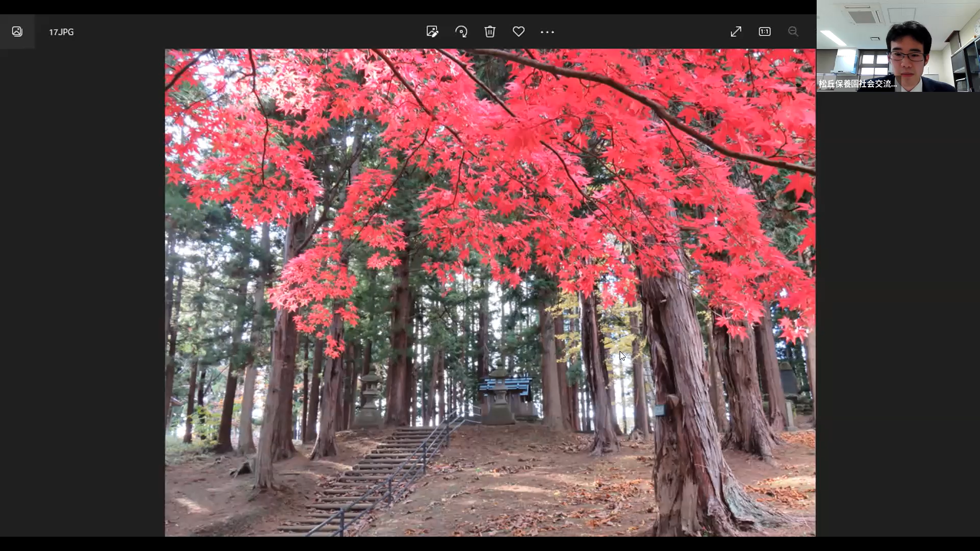Click the zoom out magnifier icon

793,32
